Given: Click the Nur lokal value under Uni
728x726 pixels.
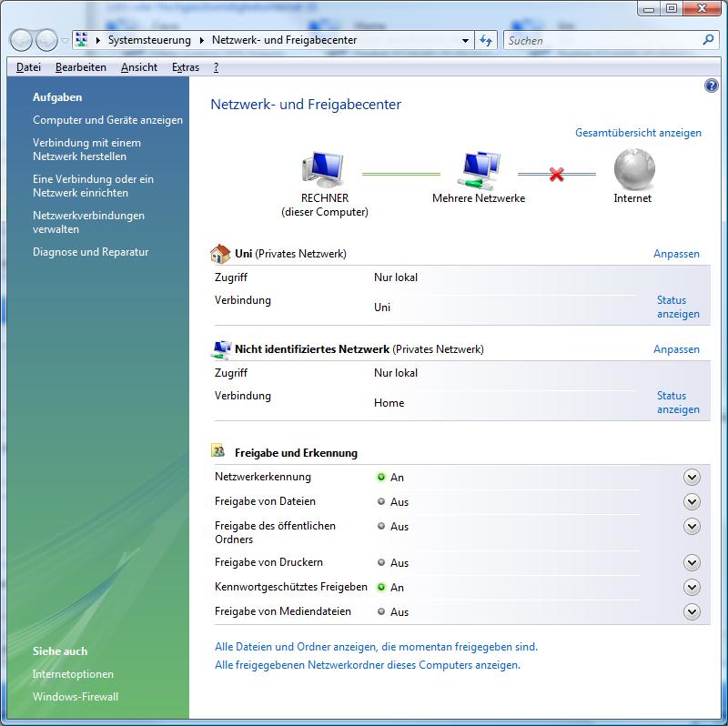Looking at the screenshot, I should (x=396, y=277).
